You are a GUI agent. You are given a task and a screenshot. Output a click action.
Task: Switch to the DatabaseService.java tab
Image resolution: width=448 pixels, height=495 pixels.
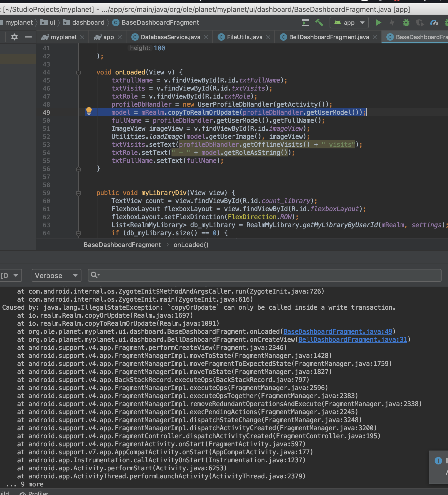(170, 37)
